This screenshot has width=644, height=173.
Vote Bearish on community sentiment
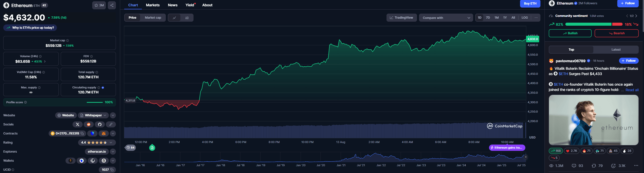(617, 33)
